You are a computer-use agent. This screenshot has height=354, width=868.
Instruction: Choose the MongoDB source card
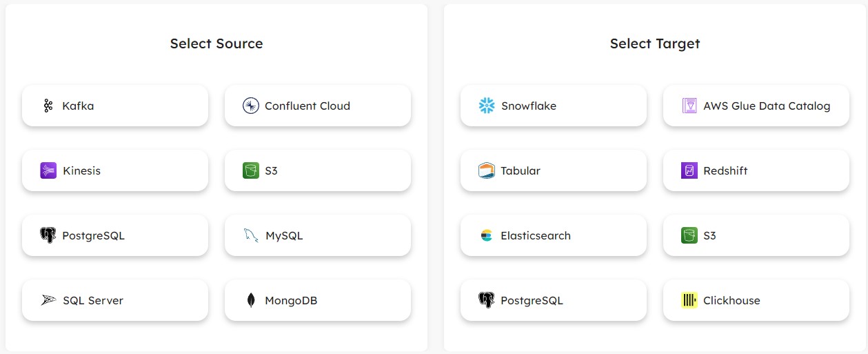[318, 301]
